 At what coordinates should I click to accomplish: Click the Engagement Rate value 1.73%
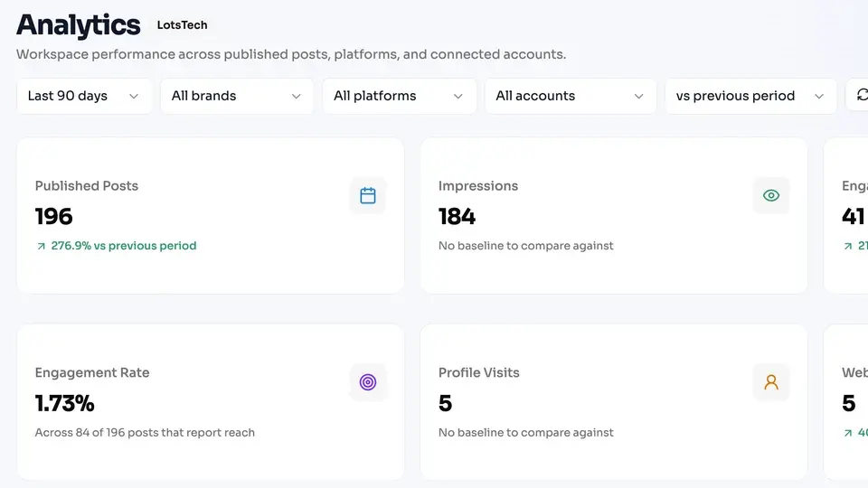(x=64, y=403)
